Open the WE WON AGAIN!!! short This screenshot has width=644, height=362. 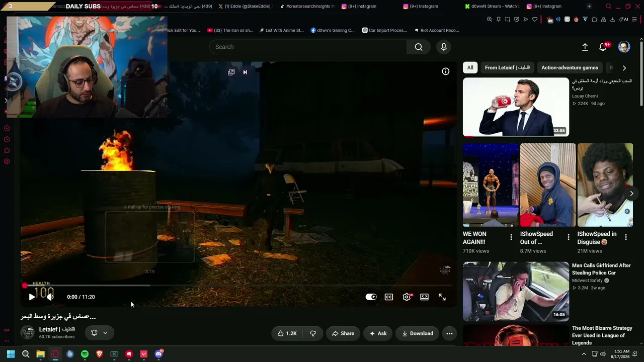tap(491, 185)
